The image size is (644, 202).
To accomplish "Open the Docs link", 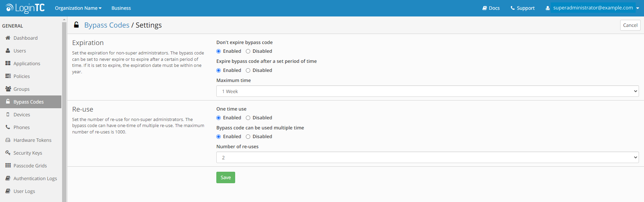I will tap(491, 8).
